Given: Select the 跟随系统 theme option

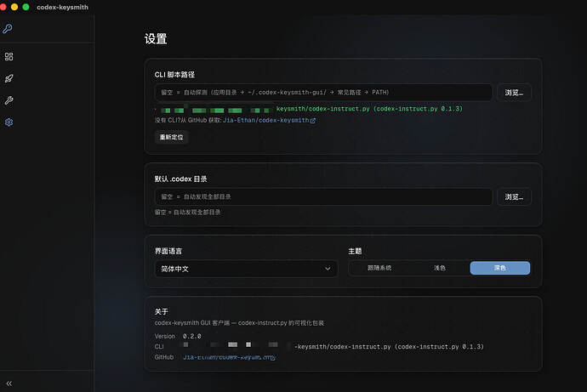Looking at the screenshot, I should 379,268.
